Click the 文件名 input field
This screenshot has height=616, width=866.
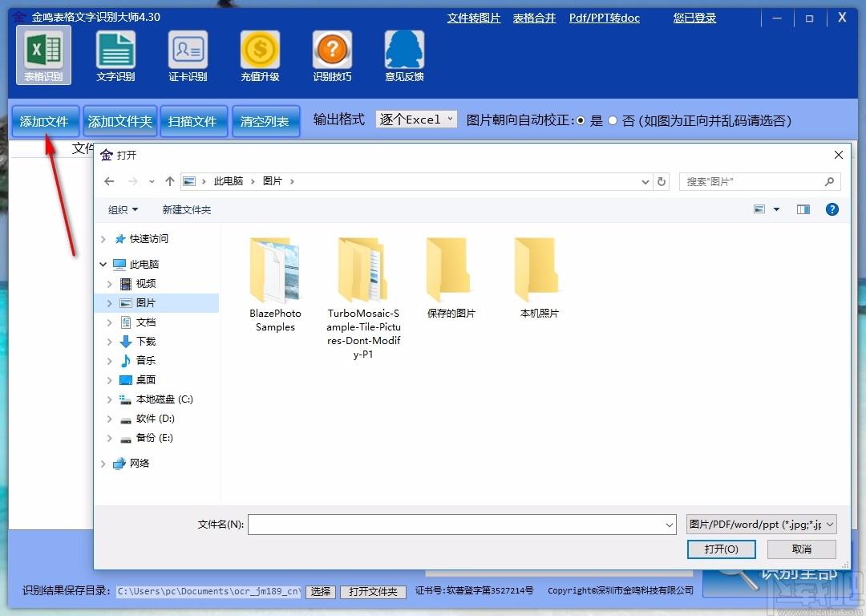(463, 525)
